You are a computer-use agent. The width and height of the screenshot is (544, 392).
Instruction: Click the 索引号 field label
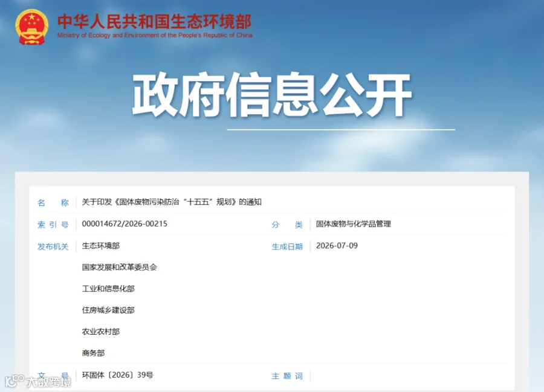pyautogui.click(x=53, y=225)
